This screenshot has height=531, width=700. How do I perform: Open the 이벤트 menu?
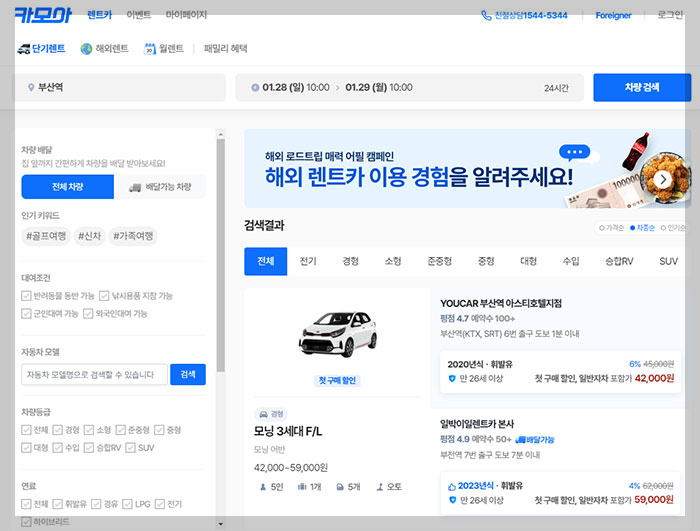click(x=139, y=15)
